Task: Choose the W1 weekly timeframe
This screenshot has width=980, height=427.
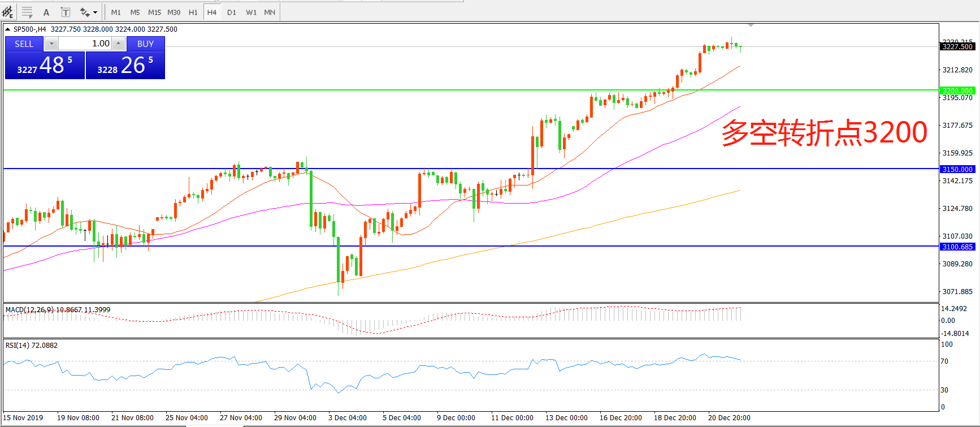Action: coord(251,12)
